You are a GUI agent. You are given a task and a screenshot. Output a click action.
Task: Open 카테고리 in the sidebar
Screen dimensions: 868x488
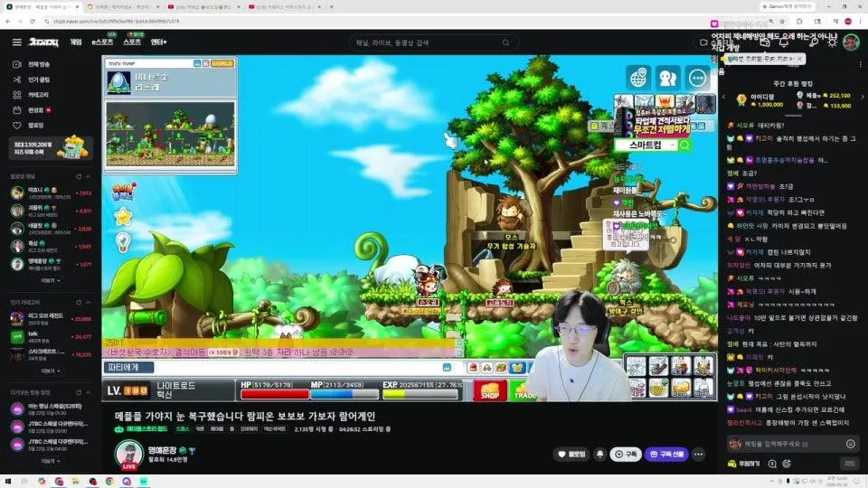[33, 95]
